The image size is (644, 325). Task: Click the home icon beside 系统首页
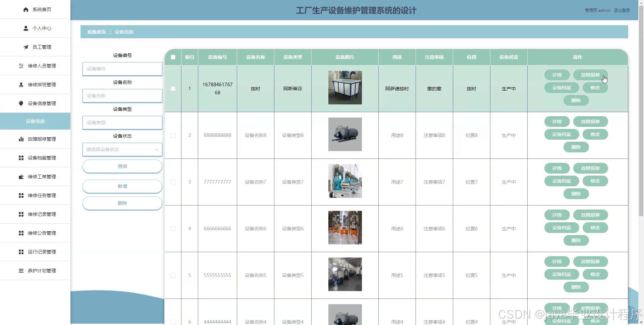[x=26, y=9]
